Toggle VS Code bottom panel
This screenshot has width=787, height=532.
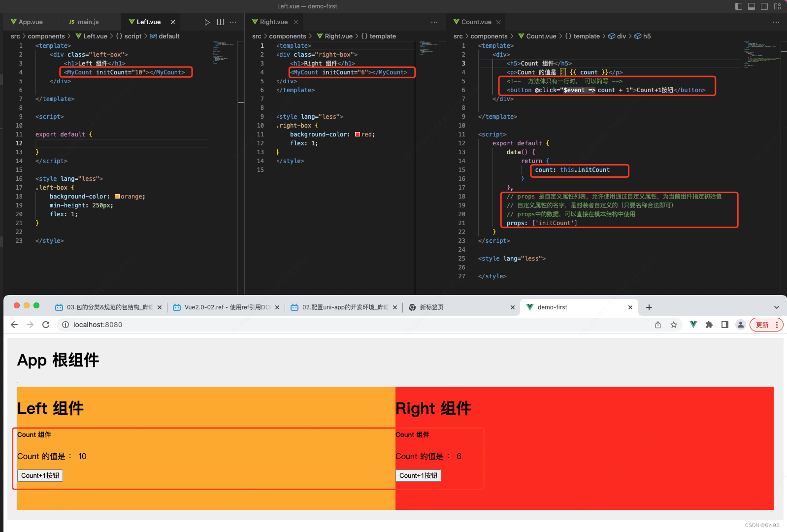tap(752, 6)
